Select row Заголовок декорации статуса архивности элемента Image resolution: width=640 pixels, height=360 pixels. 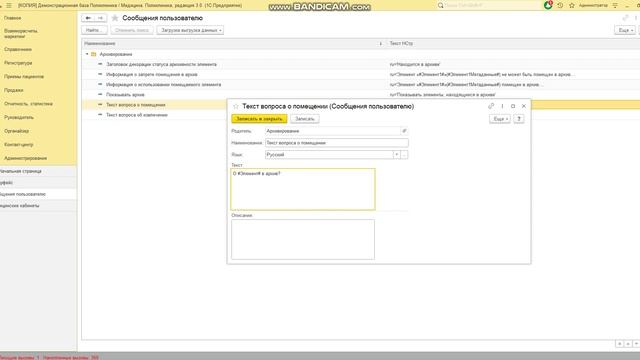361,64
